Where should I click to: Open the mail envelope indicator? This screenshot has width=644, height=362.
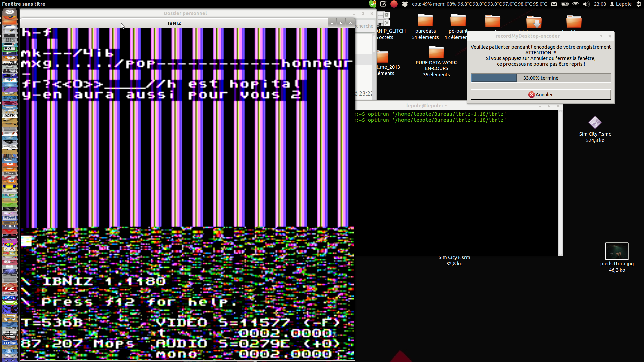(554, 4)
